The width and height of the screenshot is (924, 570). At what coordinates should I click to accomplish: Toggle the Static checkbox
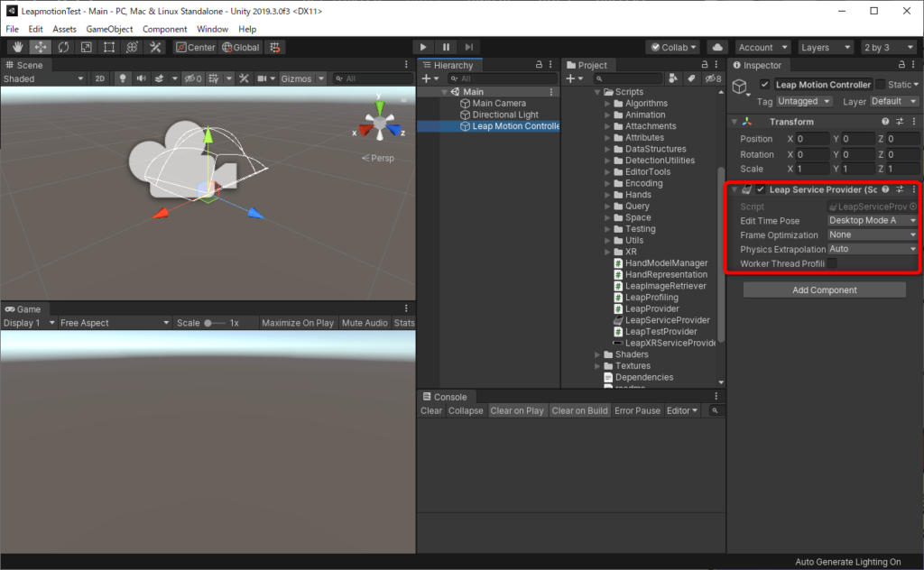[881, 84]
